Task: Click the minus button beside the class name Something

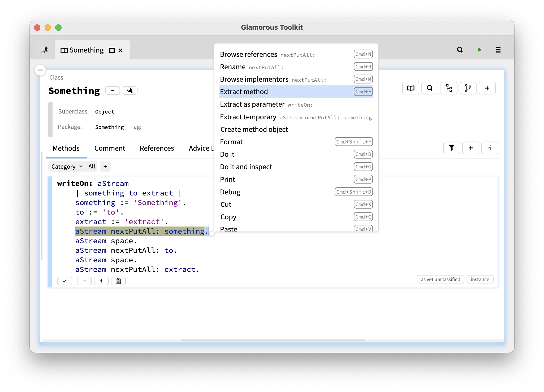Action: (113, 90)
